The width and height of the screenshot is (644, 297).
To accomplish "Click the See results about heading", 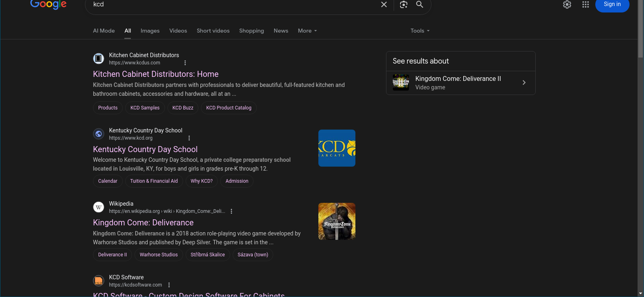I will [421, 61].
